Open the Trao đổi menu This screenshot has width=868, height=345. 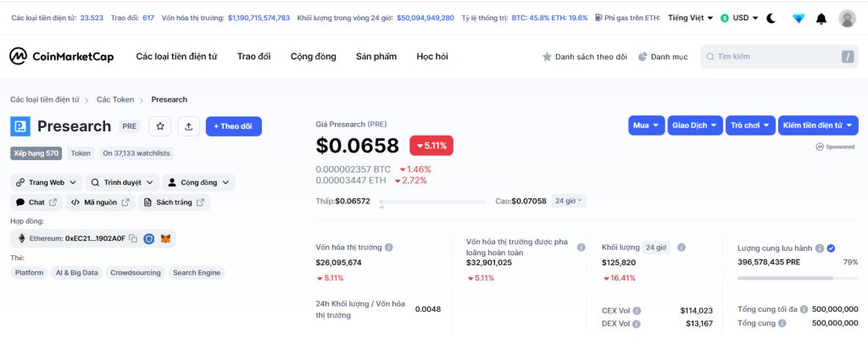pos(253,57)
